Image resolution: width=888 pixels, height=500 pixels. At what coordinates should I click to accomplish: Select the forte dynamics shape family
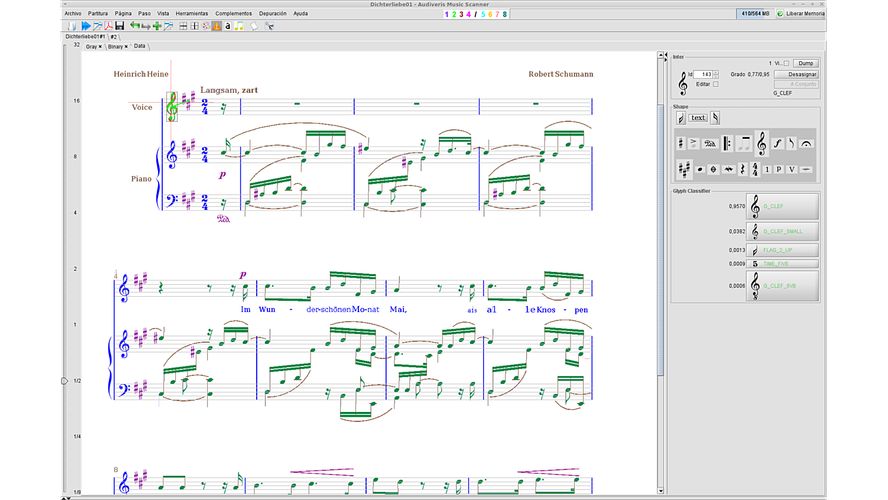pyautogui.click(x=778, y=143)
